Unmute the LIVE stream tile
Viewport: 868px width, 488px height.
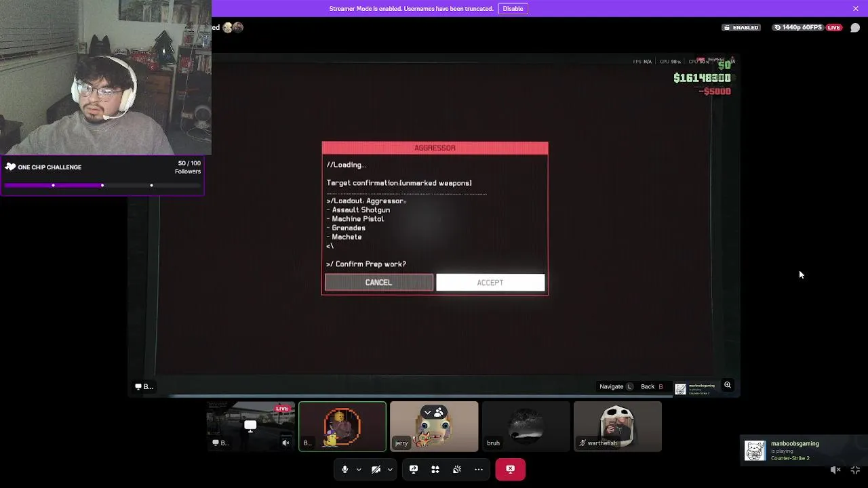pos(285,443)
